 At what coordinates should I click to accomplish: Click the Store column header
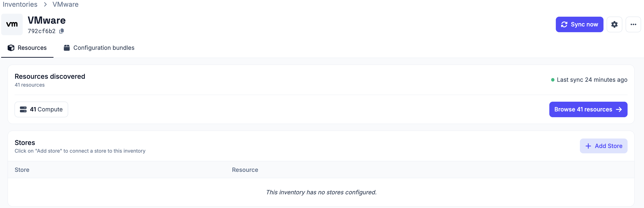[22, 170]
